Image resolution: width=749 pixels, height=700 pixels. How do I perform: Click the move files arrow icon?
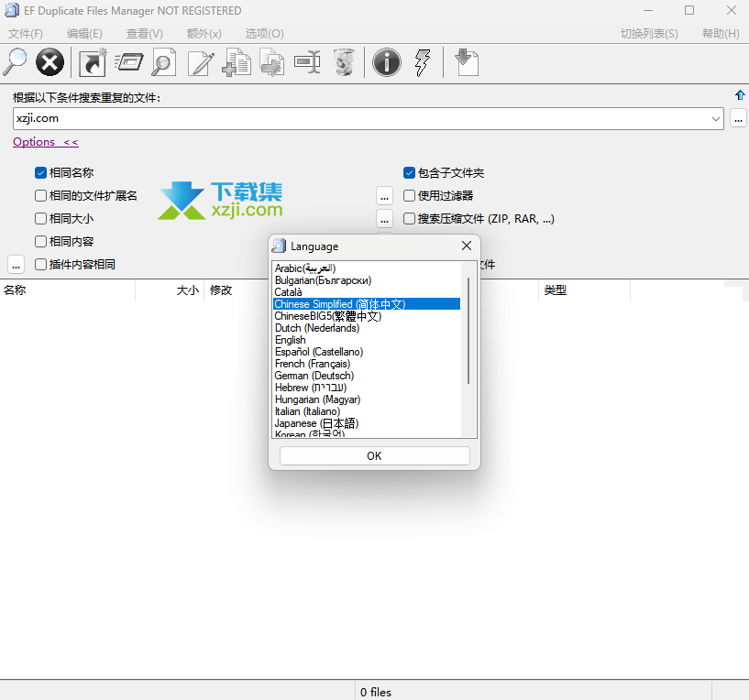point(272,62)
